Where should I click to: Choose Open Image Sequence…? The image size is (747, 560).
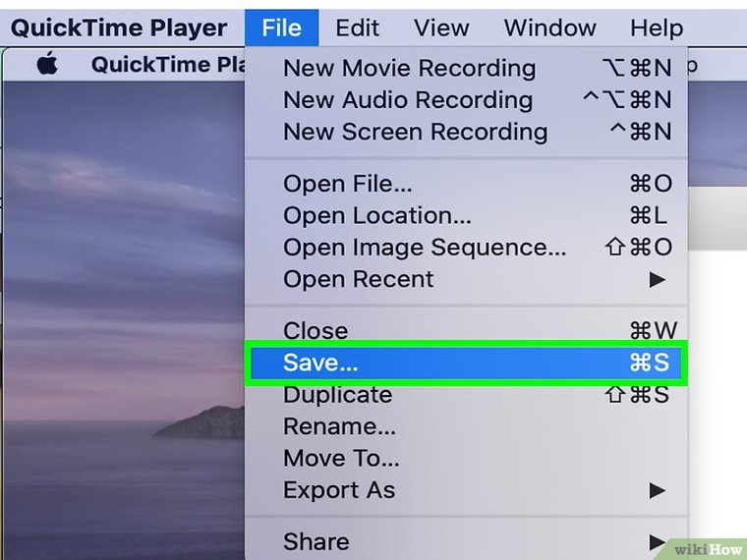[425, 248]
